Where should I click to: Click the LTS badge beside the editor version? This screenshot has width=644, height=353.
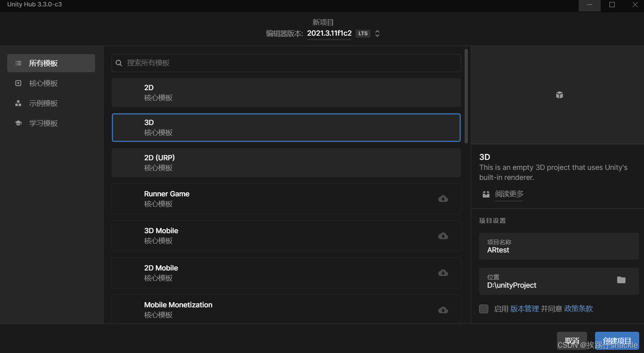(363, 34)
